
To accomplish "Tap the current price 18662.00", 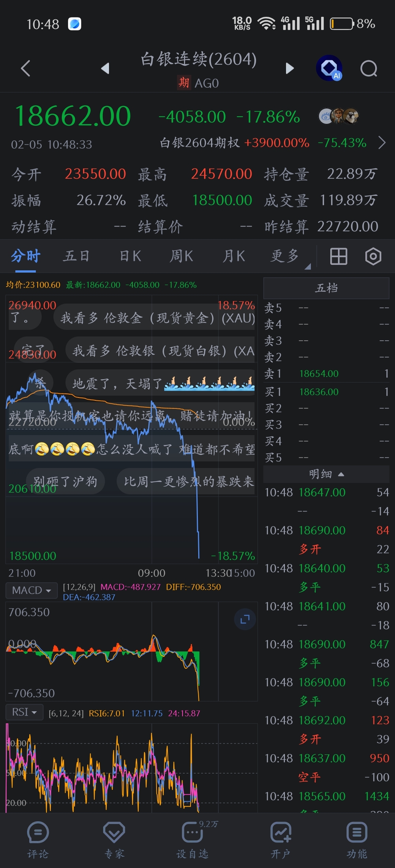I will (x=73, y=116).
